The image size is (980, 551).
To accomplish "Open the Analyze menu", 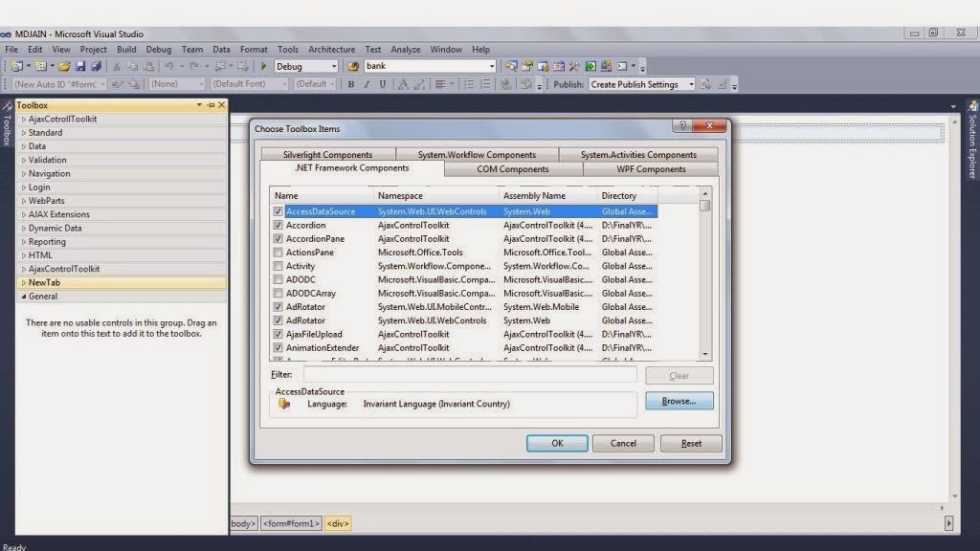I will pyautogui.click(x=406, y=50).
